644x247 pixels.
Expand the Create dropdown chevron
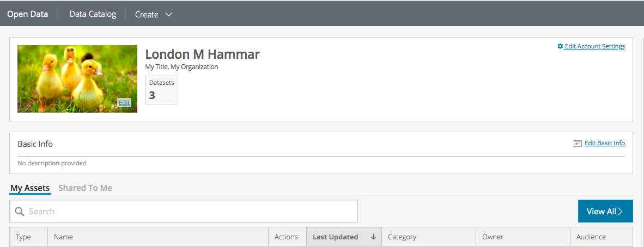[x=168, y=14]
